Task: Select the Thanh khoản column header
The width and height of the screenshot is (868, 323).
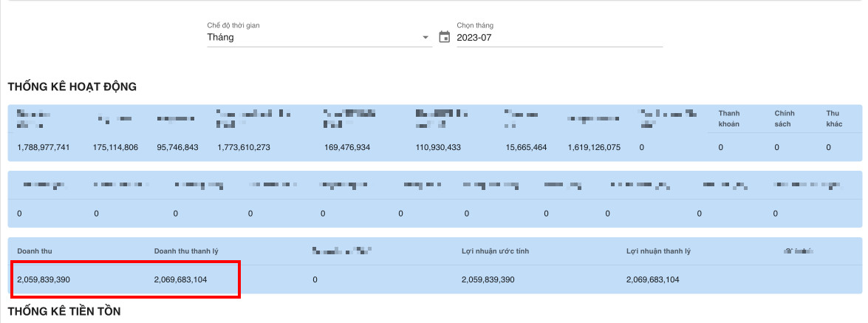Action: pos(729,118)
